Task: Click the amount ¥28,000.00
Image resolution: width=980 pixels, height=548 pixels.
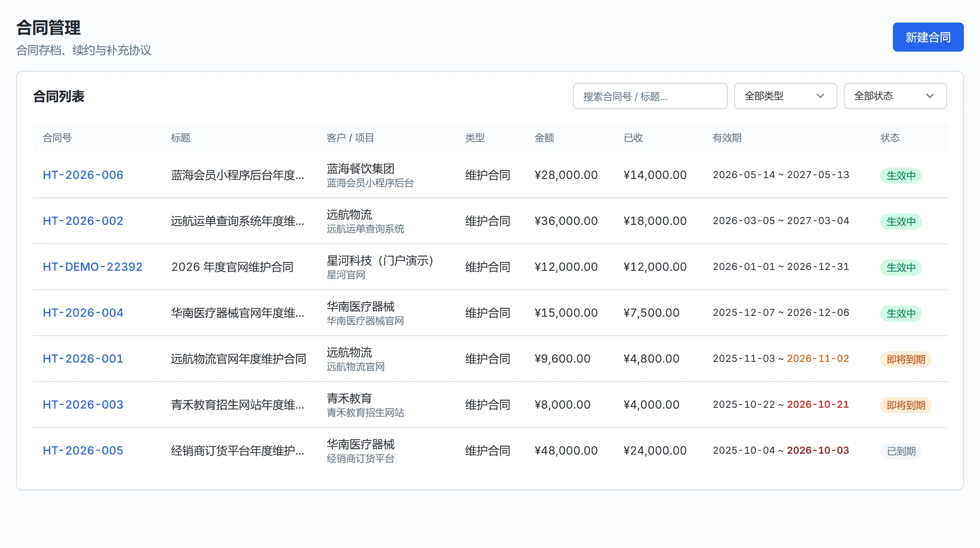Action: coord(566,175)
